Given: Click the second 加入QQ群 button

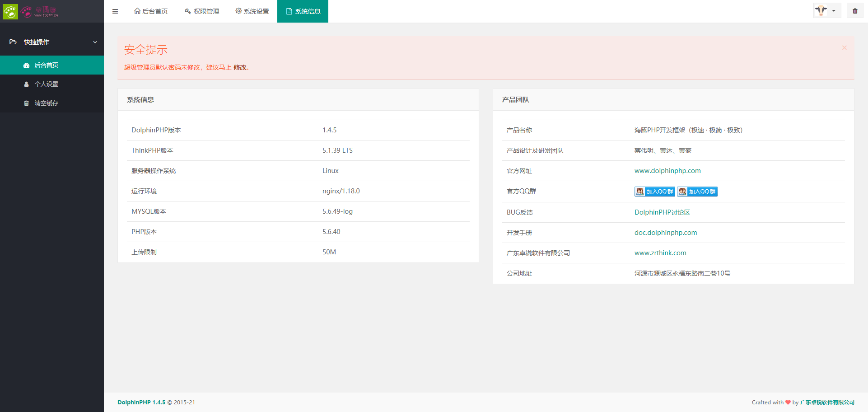Looking at the screenshot, I should point(697,192).
